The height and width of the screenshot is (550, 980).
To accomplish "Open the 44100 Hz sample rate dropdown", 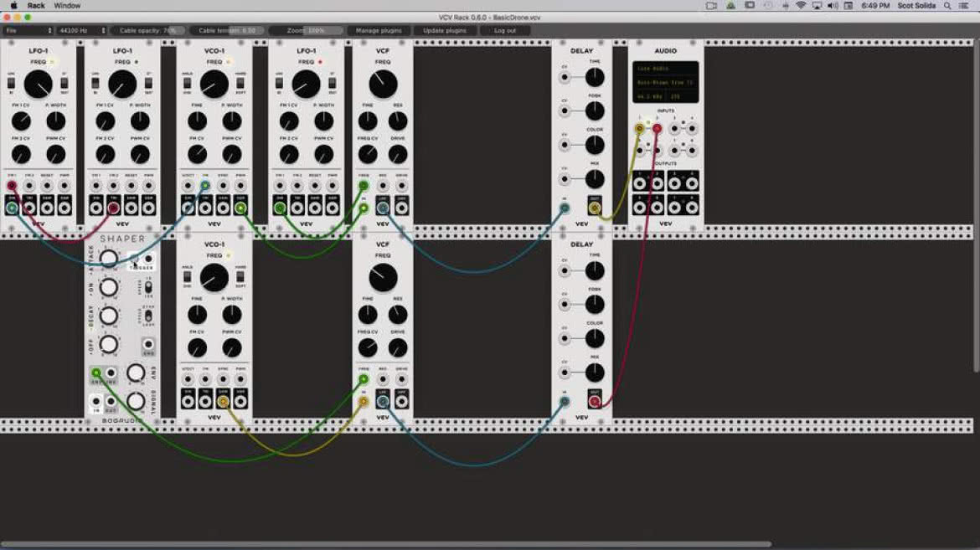I will [82, 30].
